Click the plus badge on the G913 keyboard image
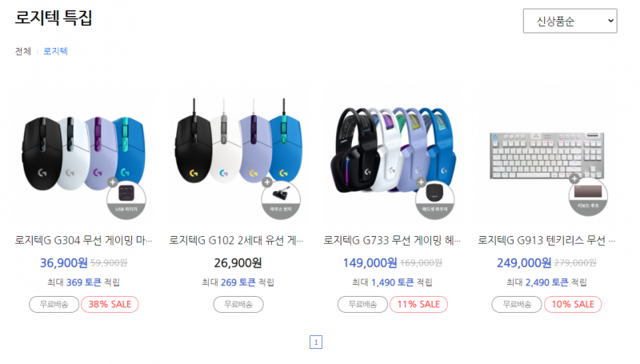The width and height of the screenshot is (640, 364). tap(574, 178)
